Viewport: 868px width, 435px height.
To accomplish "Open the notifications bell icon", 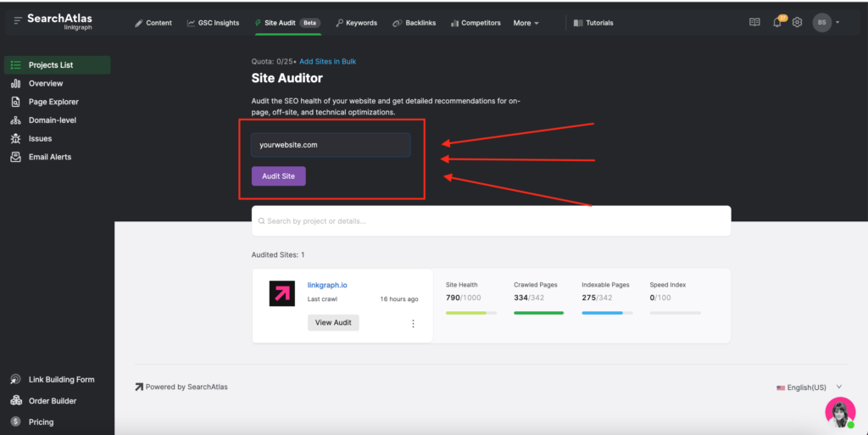I will [x=777, y=23].
